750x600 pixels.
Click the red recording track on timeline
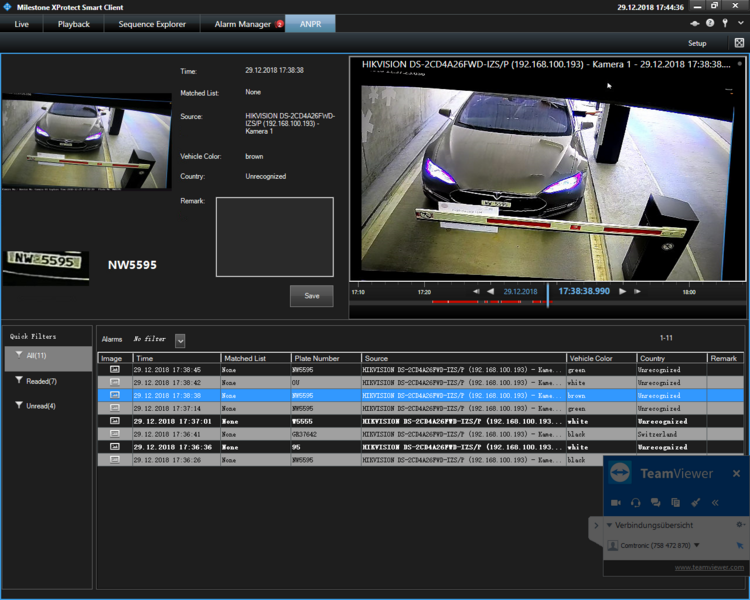coord(491,302)
